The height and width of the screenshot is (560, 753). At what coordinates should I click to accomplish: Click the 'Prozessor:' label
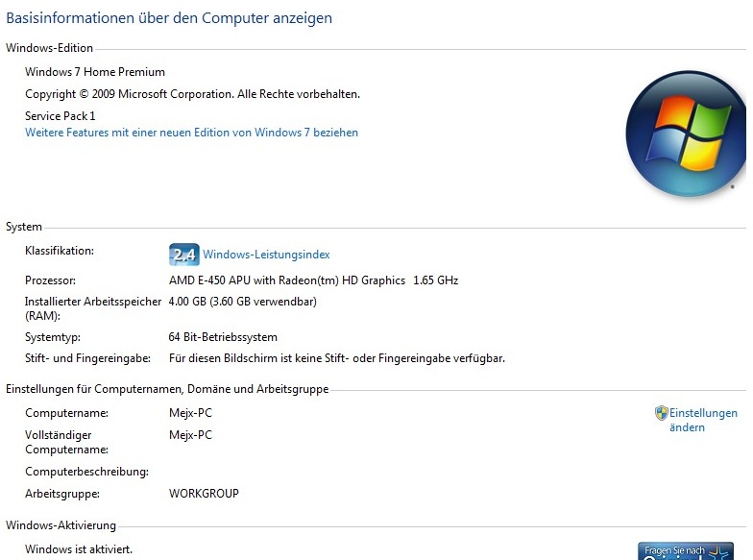pos(50,280)
